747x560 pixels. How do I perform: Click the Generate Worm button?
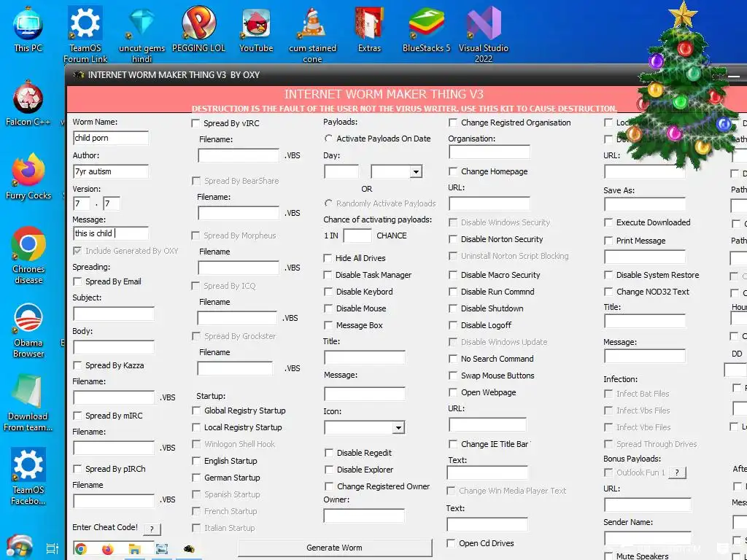(334, 548)
